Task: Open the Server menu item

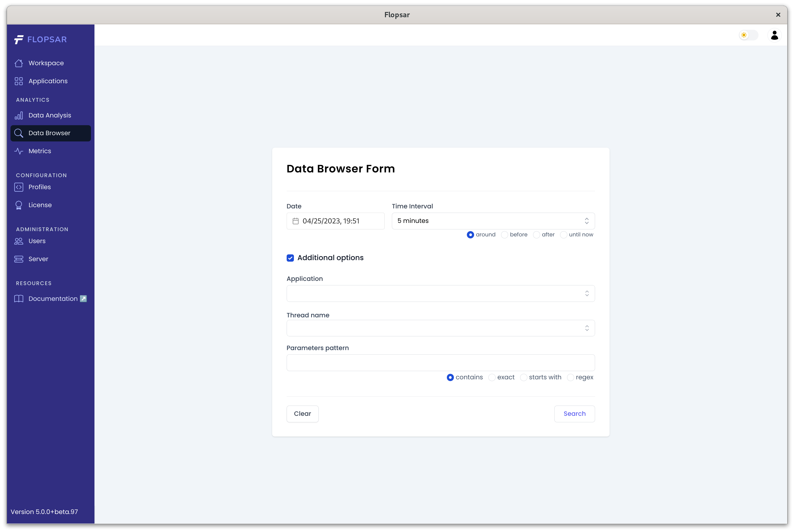Action: 38,259
